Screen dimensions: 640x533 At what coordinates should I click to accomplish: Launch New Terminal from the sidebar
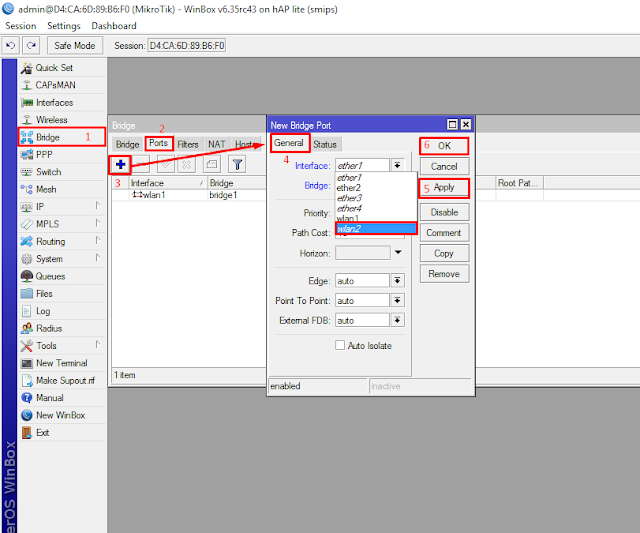pyautogui.click(x=62, y=363)
